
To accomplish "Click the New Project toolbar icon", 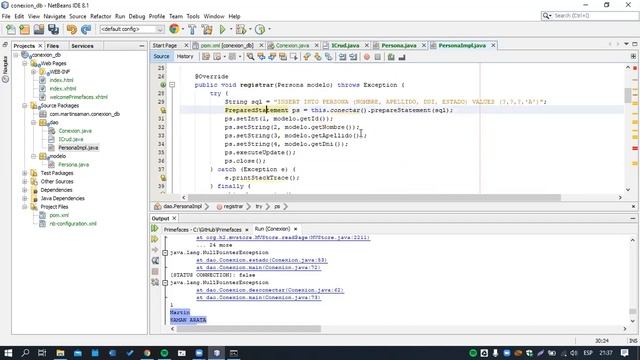I will pyautogui.click(x=24, y=29).
